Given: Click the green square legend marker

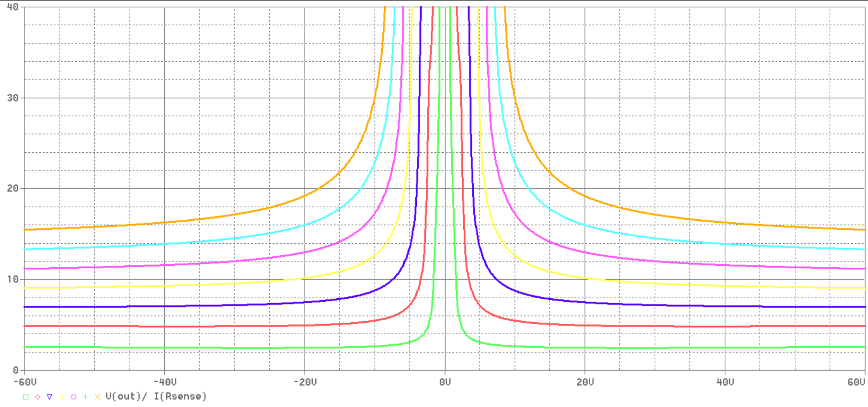Looking at the screenshot, I should coord(26,396).
